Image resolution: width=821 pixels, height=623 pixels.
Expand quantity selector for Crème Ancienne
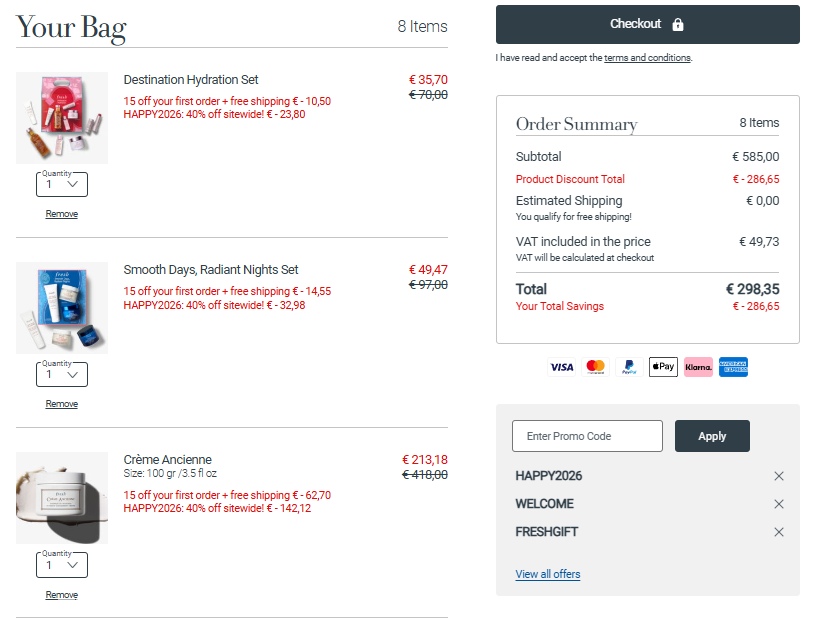click(x=62, y=565)
